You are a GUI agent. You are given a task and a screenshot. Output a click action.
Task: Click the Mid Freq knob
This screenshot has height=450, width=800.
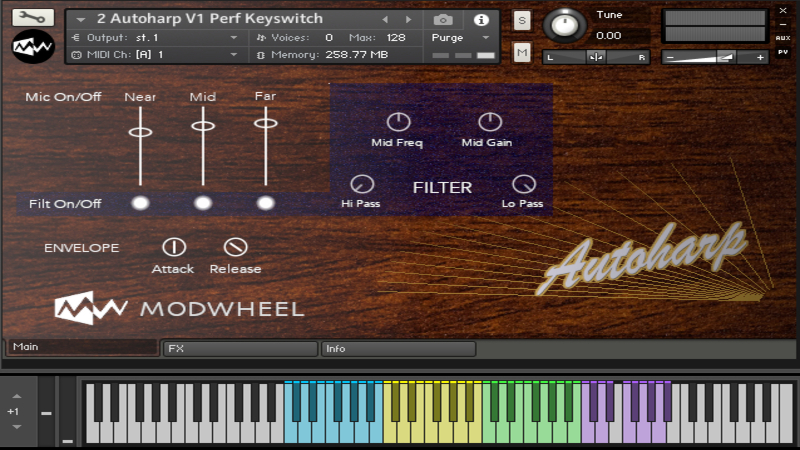[398, 122]
